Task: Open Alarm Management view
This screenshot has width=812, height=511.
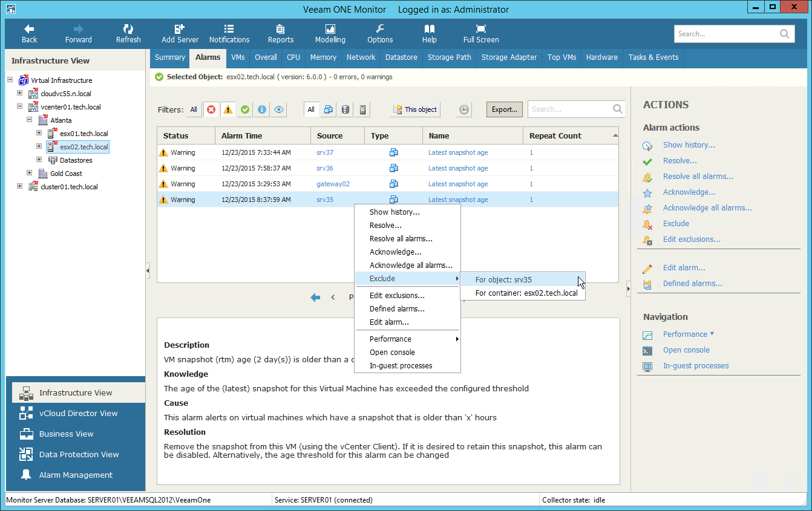Action: click(x=76, y=475)
